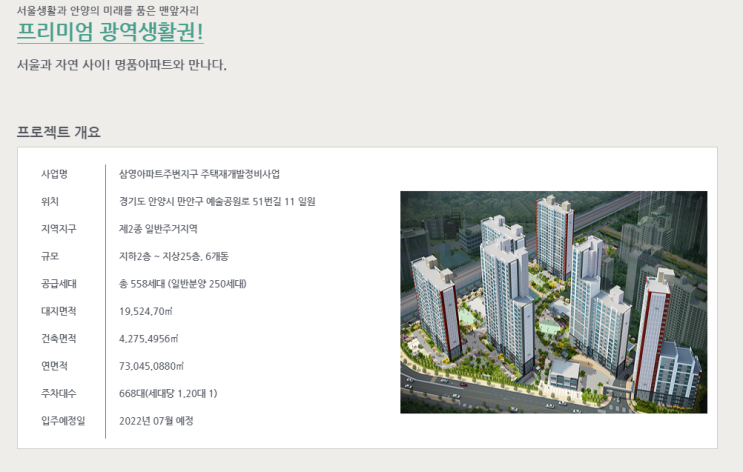Viewport: 743px width, 472px height.
Task: Click the heading '프리미엄 광역생활권!'
Action: pyautogui.click(x=110, y=32)
